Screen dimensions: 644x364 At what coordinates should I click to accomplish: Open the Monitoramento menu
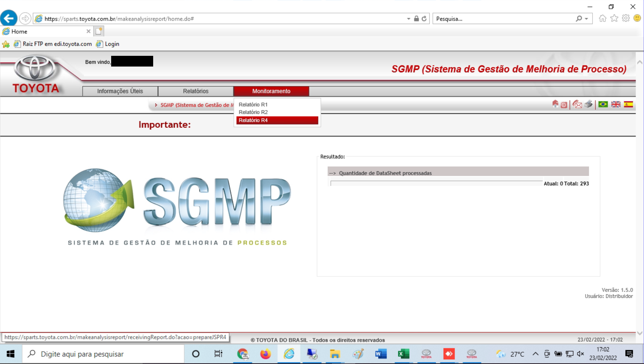tap(271, 91)
